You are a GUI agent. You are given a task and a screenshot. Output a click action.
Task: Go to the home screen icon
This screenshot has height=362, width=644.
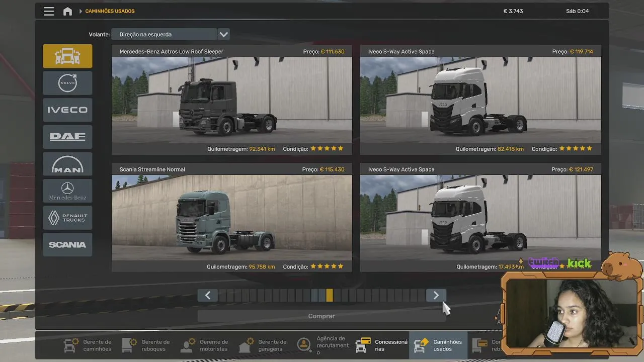(67, 11)
